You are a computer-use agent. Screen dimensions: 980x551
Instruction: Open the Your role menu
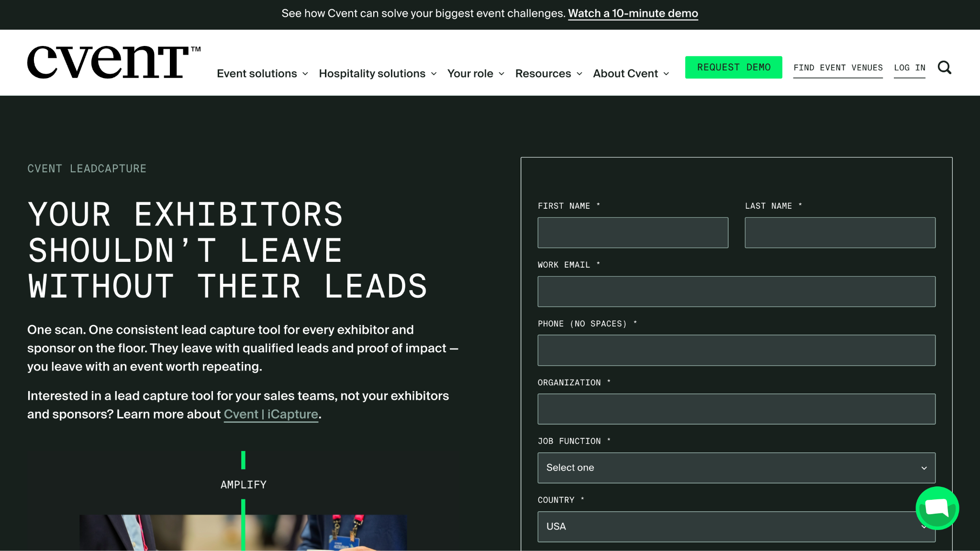click(x=476, y=73)
